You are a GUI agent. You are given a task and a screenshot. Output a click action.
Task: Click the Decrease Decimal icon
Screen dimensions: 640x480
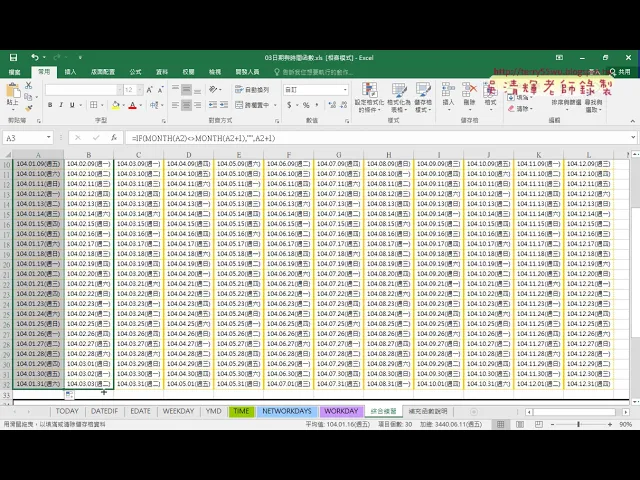tap(344, 105)
